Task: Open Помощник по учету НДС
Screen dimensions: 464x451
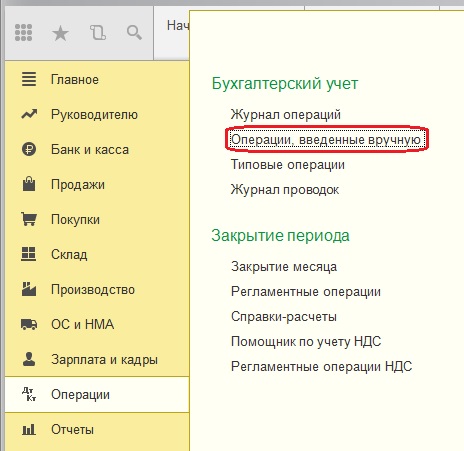Action: (306, 342)
